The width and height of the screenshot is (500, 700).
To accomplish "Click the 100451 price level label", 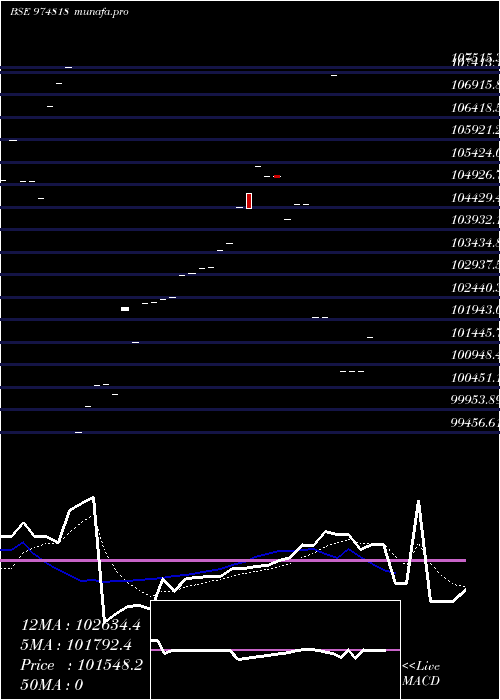I will click(x=475, y=378).
